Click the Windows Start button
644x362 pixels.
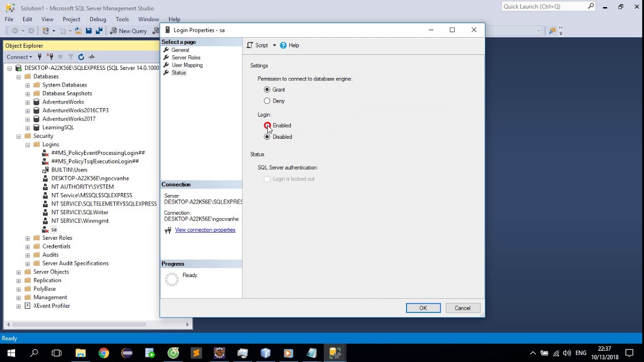11,353
